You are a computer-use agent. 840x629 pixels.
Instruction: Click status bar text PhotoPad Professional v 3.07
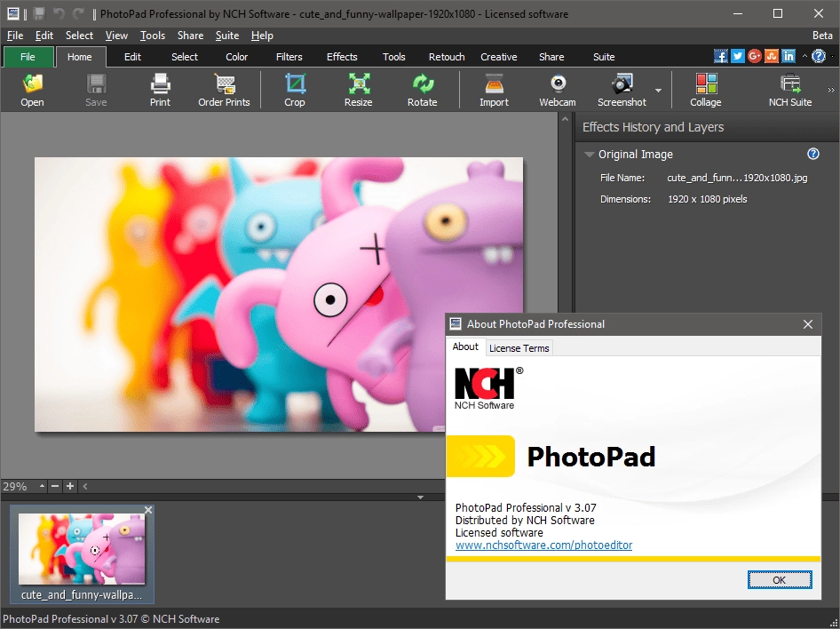(x=111, y=619)
